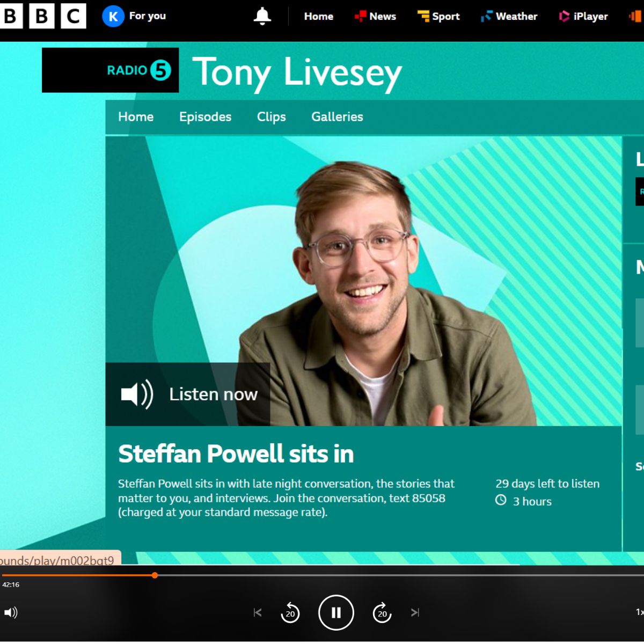The image size is (644, 644).
Task: Click the 3 hours duration text
Action: [x=532, y=501]
